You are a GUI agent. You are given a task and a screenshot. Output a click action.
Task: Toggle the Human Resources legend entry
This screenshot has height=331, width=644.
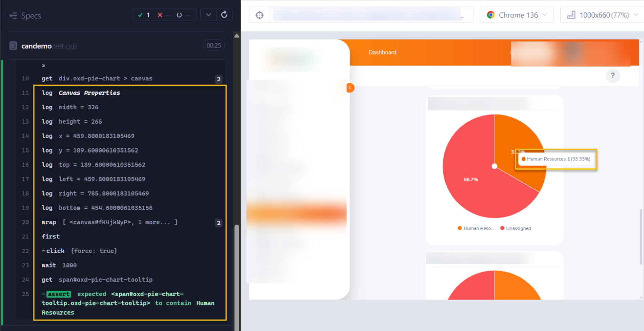click(x=476, y=228)
